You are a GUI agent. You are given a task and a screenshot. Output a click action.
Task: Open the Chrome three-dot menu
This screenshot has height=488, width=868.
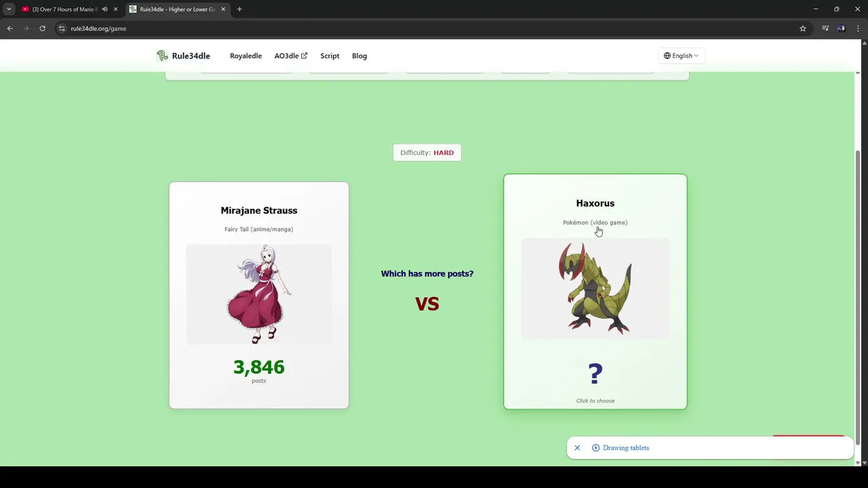coord(858,28)
